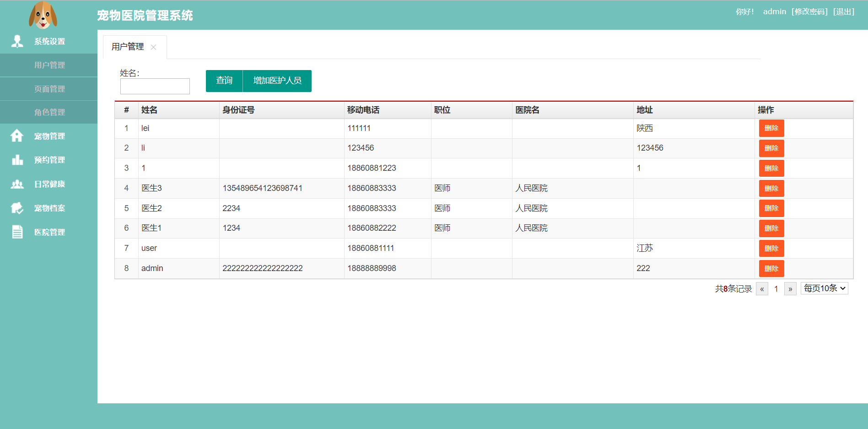868x429 pixels.
Task: Click the 增加医护人员 button
Action: click(x=277, y=81)
